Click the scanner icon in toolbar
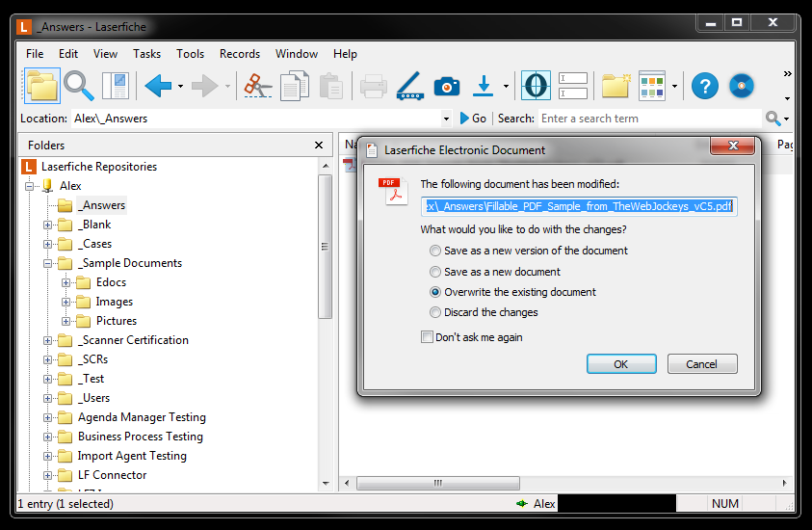The height and width of the screenshot is (530, 812). click(410, 86)
